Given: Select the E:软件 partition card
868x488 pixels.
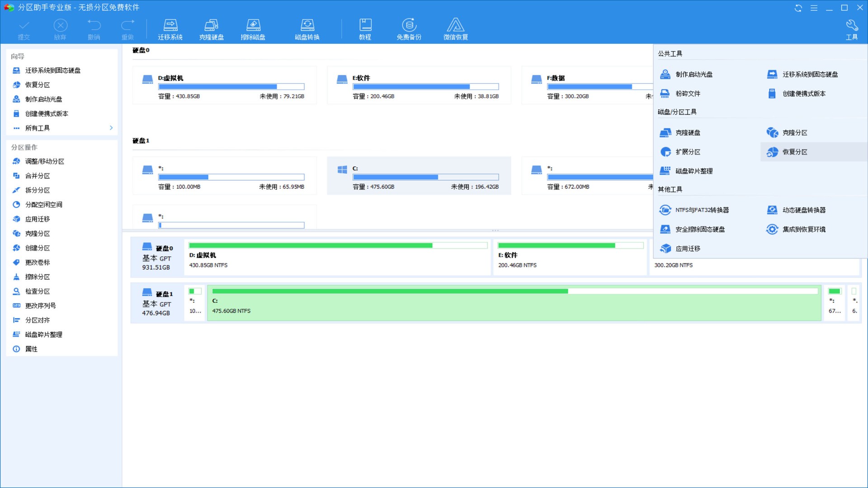Looking at the screenshot, I should click(x=419, y=85).
